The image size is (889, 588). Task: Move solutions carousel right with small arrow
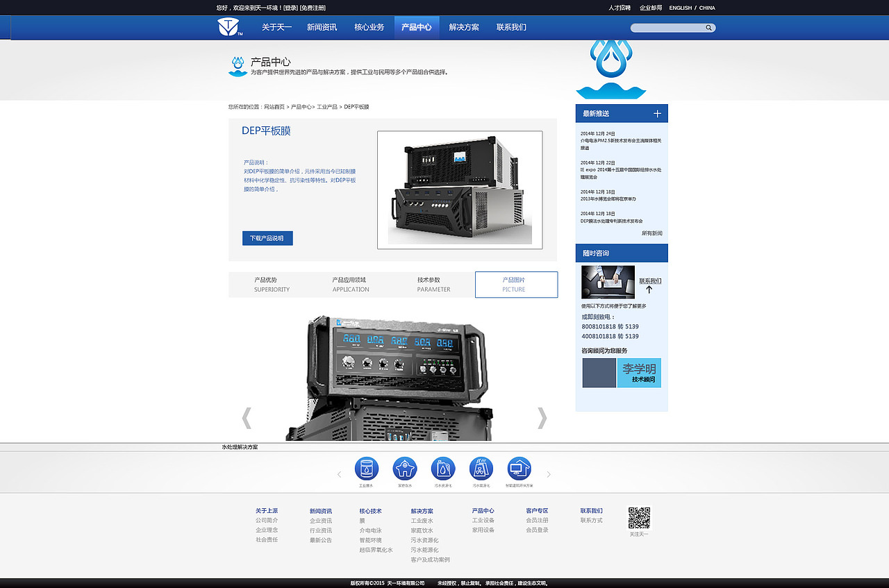549,475
